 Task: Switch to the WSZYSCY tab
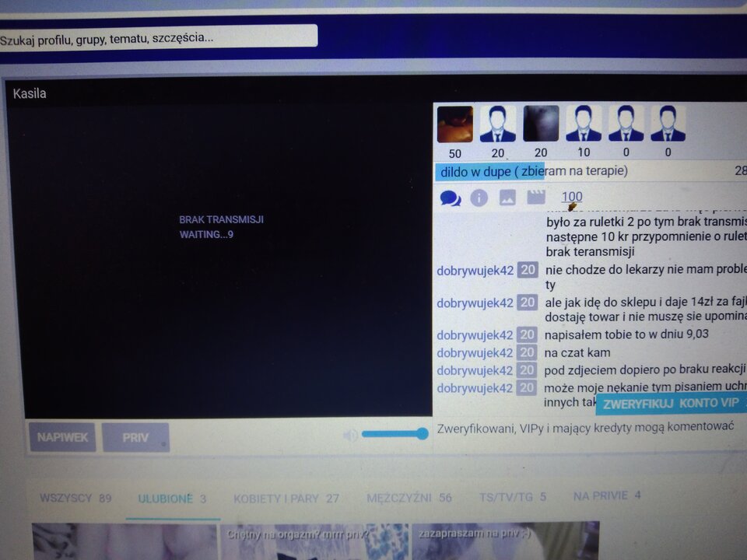pos(75,499)
